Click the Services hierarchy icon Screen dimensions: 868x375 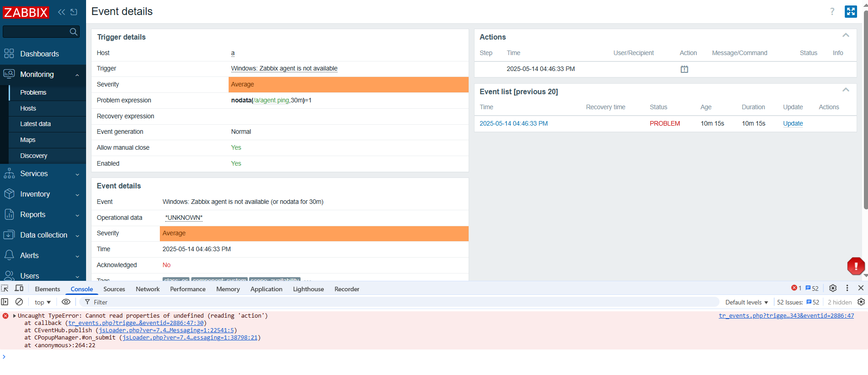[x=9, y=173]
